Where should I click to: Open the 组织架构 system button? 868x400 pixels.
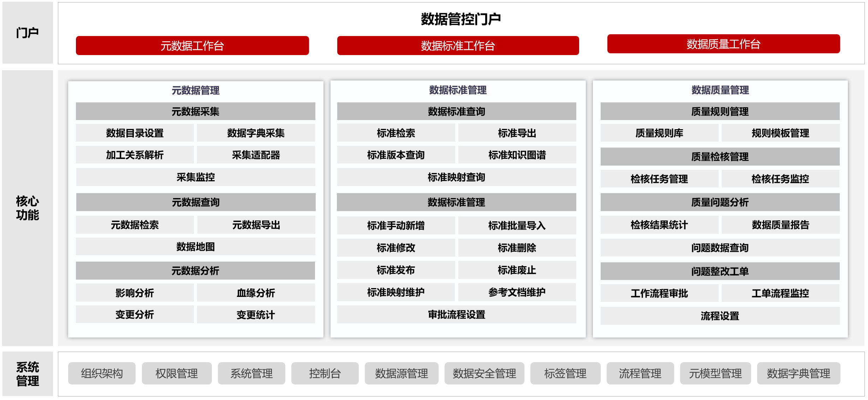(x=102, y=373)
